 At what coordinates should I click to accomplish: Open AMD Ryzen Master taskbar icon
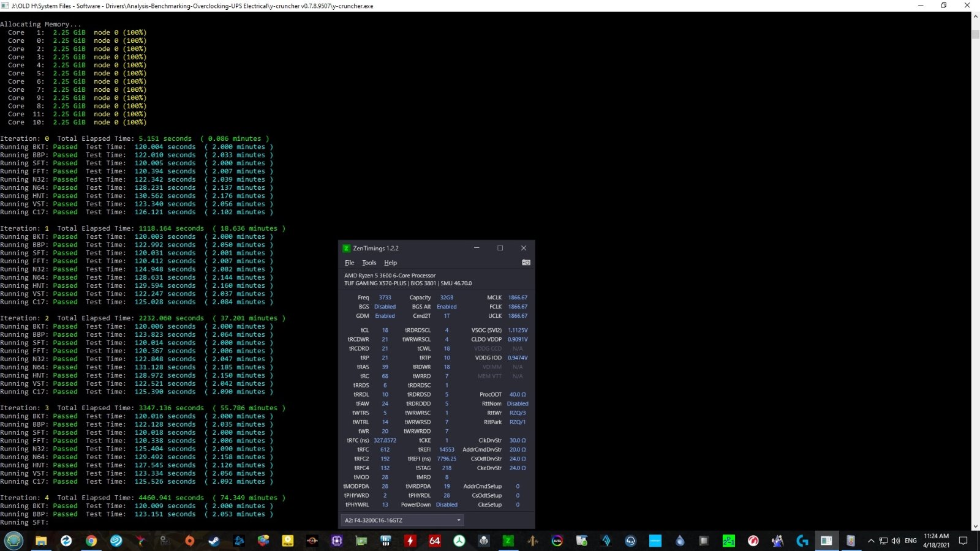[312, 541]
